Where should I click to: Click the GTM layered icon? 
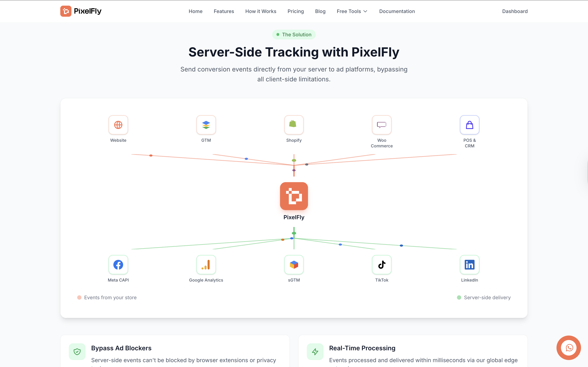[206, 125]
